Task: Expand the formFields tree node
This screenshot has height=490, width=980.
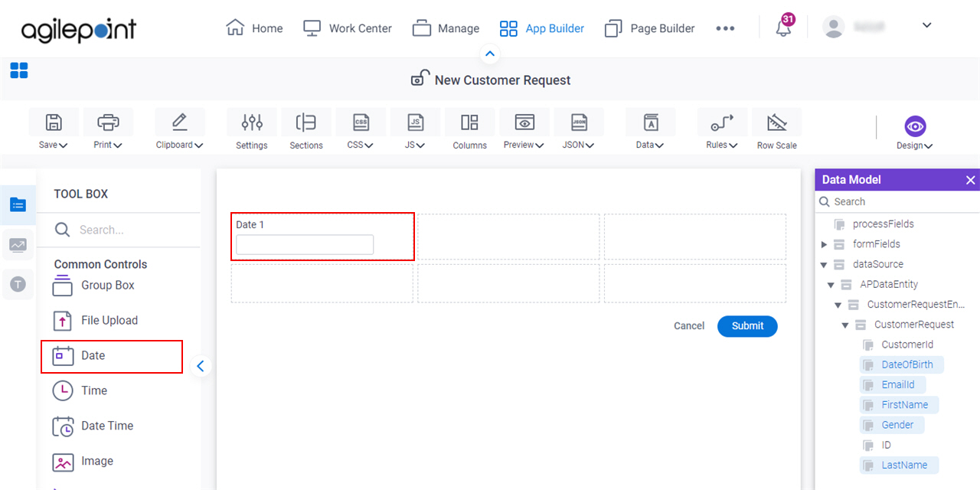Action: click(824, 244)
